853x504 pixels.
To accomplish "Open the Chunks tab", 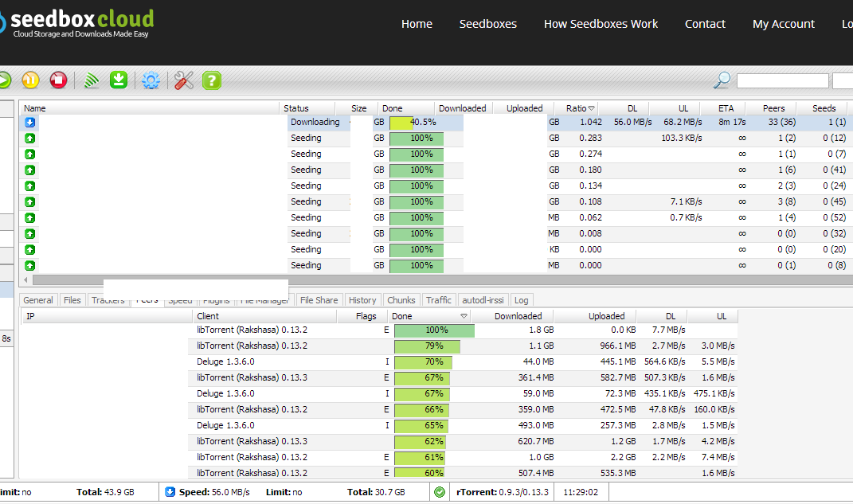I will pos(401,300).
